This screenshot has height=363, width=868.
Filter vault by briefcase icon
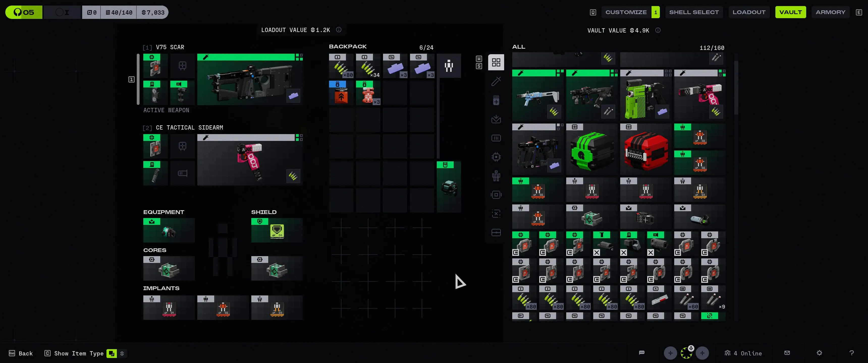(x=496, y=233)
